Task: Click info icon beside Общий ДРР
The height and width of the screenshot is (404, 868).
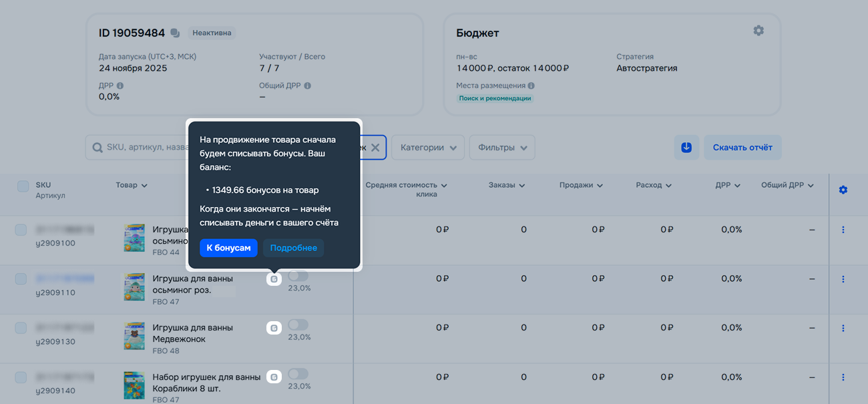Action: (307, 85)
